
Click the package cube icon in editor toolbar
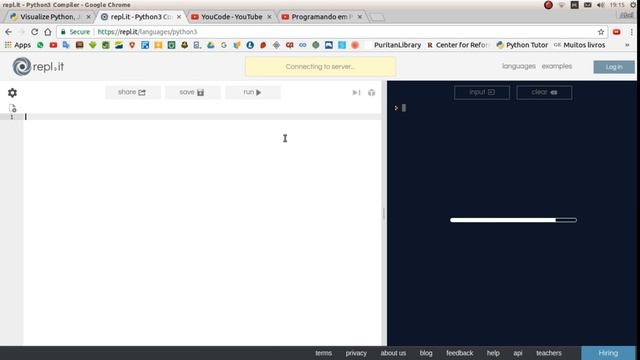(371, 93)
